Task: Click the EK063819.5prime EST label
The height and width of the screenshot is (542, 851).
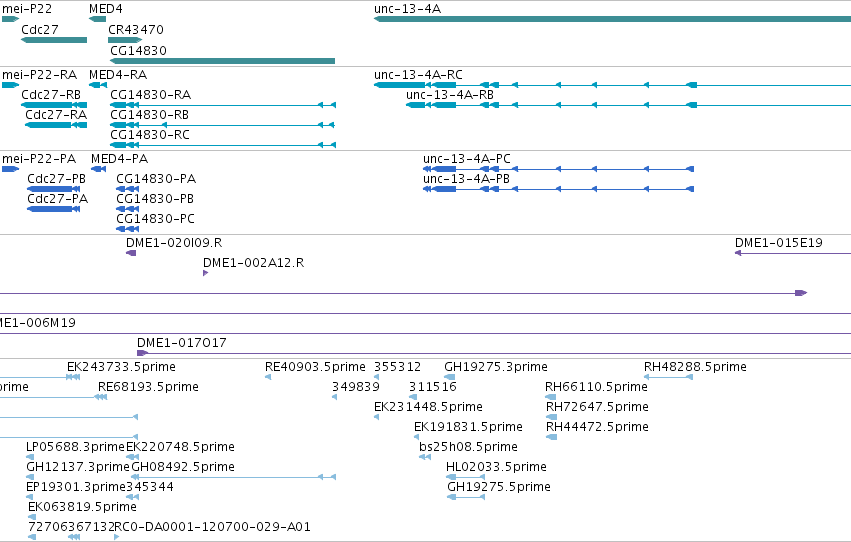Action: pos(82,507)
